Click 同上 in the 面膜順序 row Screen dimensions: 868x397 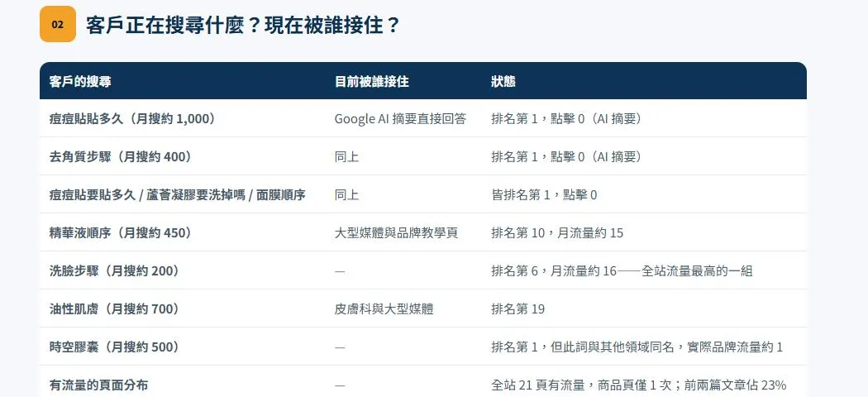click(346, 195)
